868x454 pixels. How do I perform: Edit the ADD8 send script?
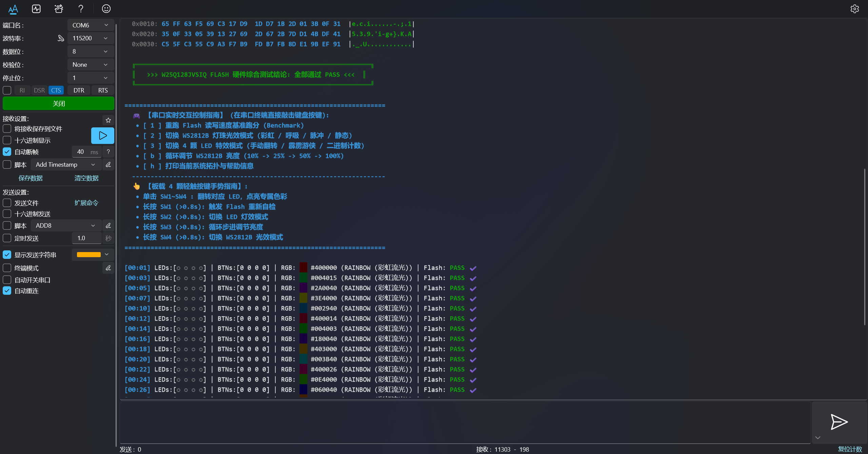click(108, 226)
